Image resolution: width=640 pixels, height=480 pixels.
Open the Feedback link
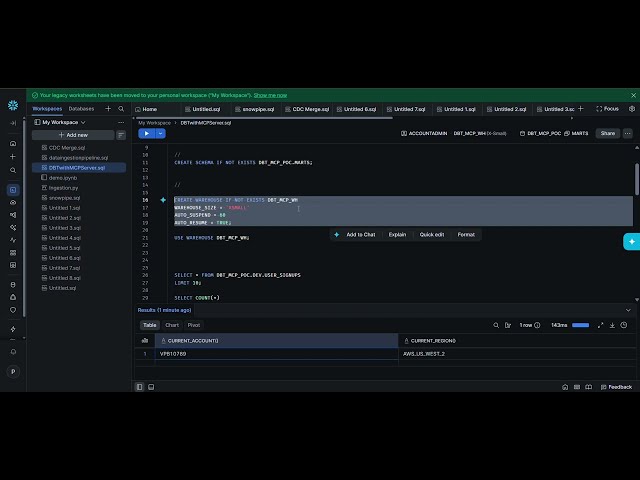(616, 387)
